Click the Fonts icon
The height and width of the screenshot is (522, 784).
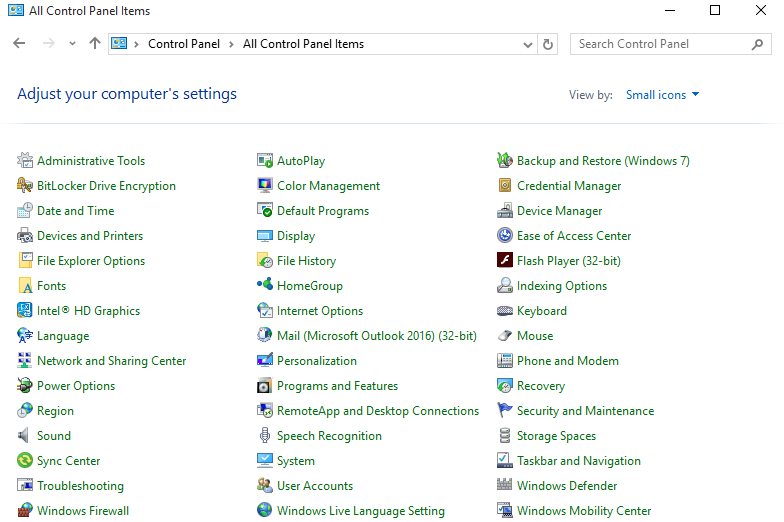tap(24, 286)
